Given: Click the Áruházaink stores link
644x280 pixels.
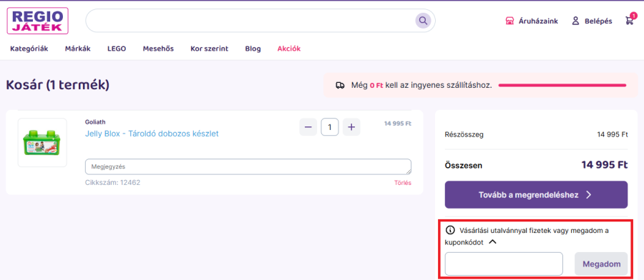Looking at the screenshot, I should (x=538, y=21).
